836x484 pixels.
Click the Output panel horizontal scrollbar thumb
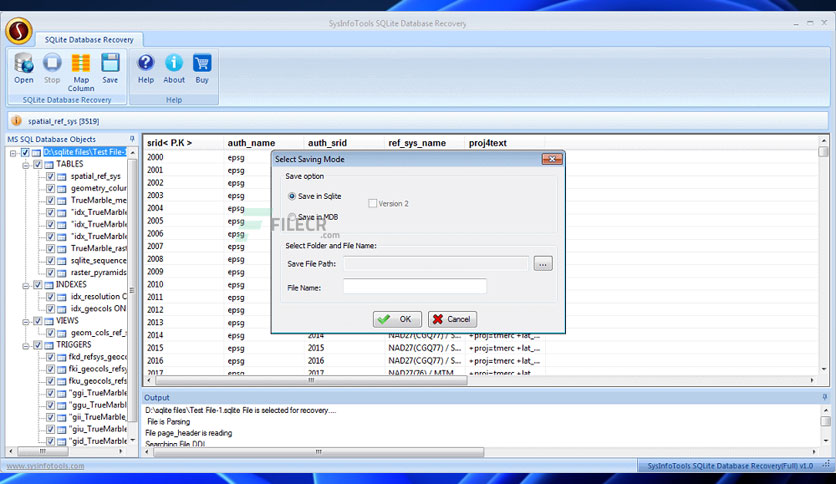click(x=318, y=452)
